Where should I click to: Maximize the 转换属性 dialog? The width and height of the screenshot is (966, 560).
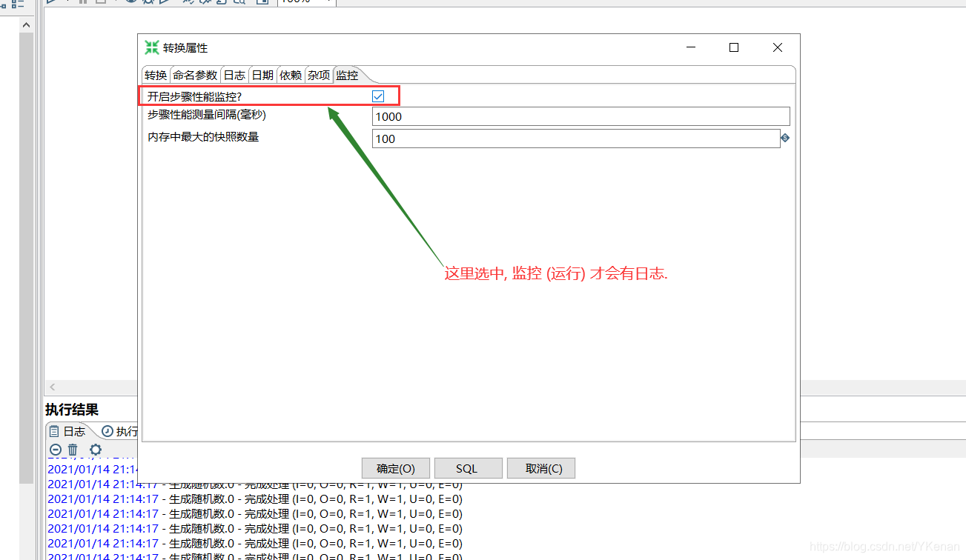coord(734,47)
